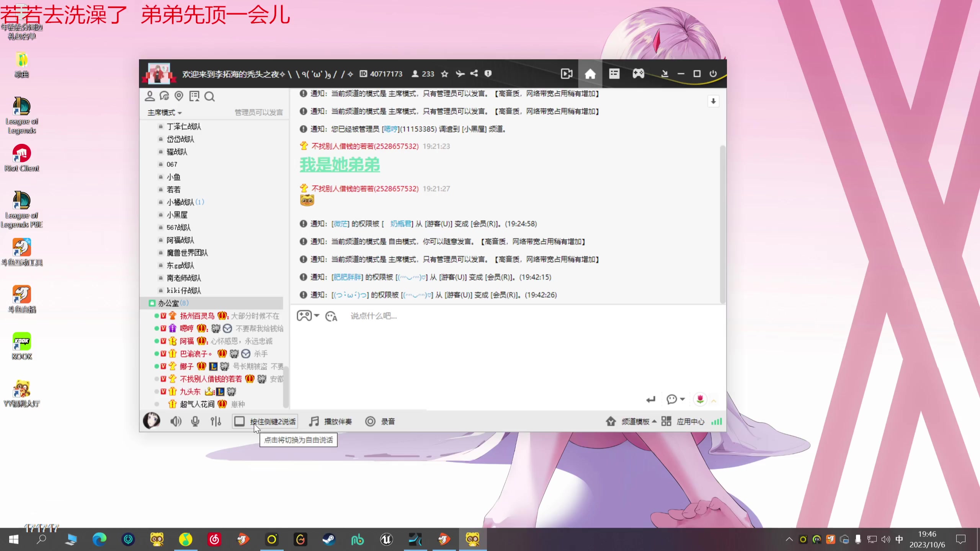Click the search icon above channel list
The height and width of the screenshot is (551, 980).
click(209, 96)
